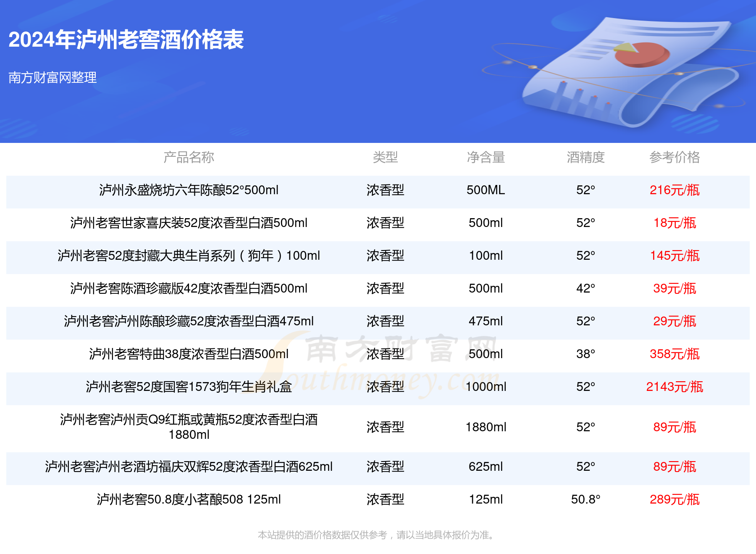
Task: Click the 500ML volume cell
Action: click(x=486, y=190)
